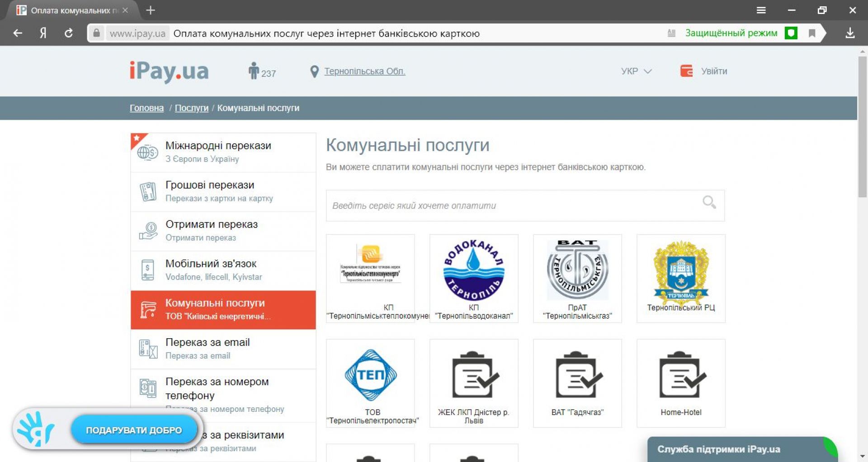Viewport: 868px width, 462px height.
Task: Click the green protected mode shield icon
Action: tap(791, 33)
